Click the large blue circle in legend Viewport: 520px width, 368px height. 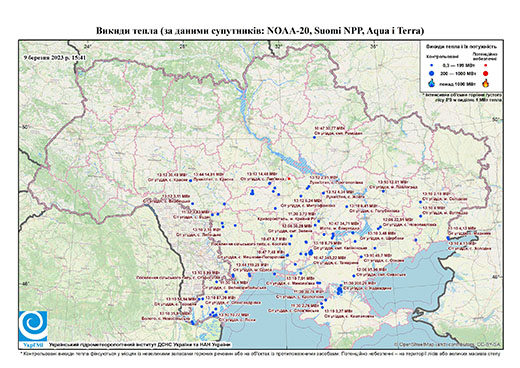(432, 73)
